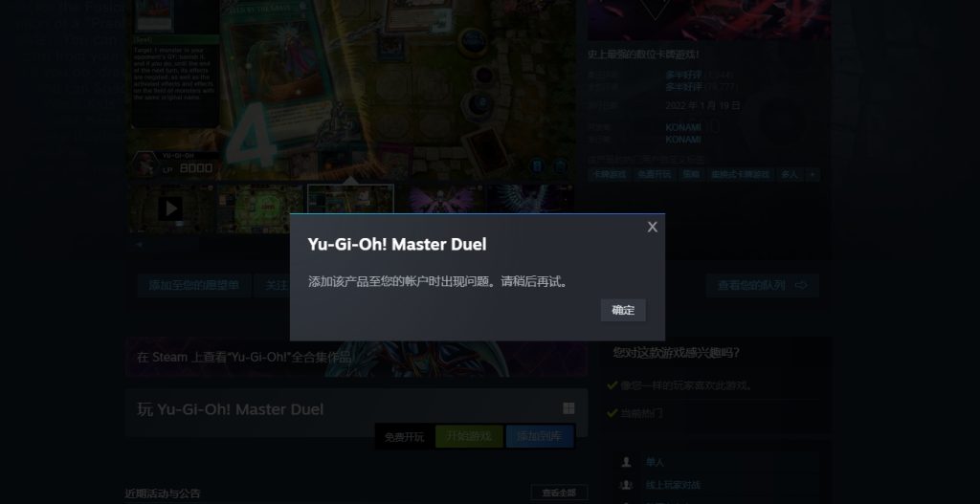Click the blue 添加到库 button
980x504 pixels.
point(540,436)
